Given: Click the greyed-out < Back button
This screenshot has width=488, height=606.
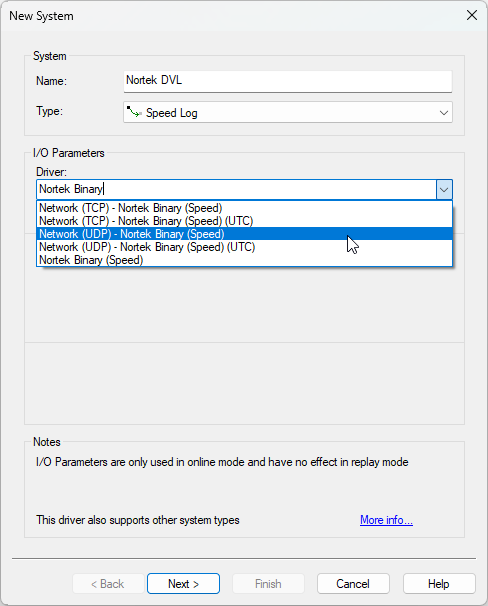Looking at the screenshot, I should pyautogui.click(x=108, y=584).
